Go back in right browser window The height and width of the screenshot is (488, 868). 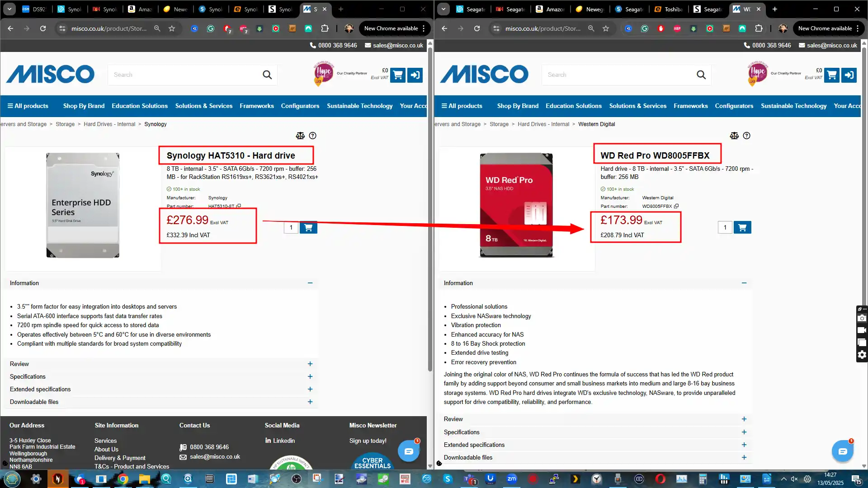coord(444,28)
